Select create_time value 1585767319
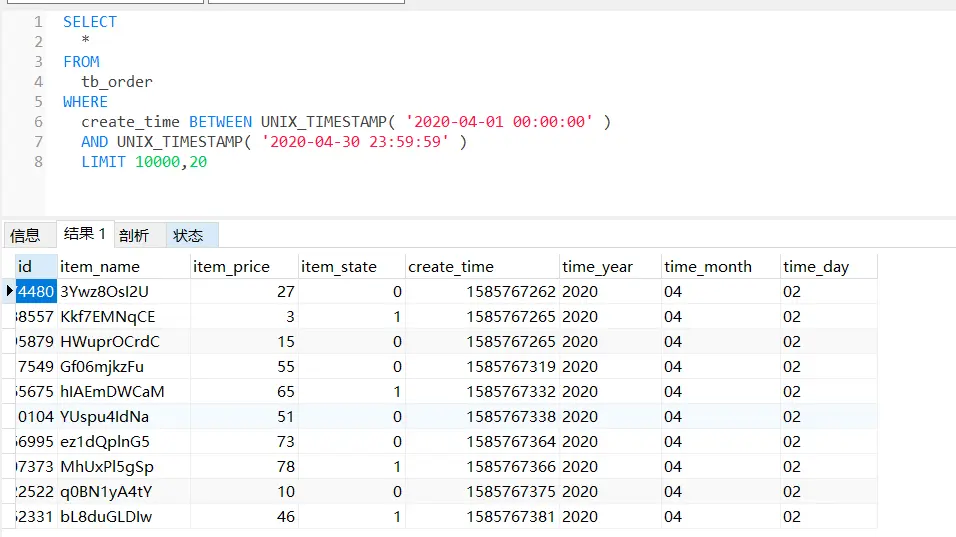 pos(482,367)
